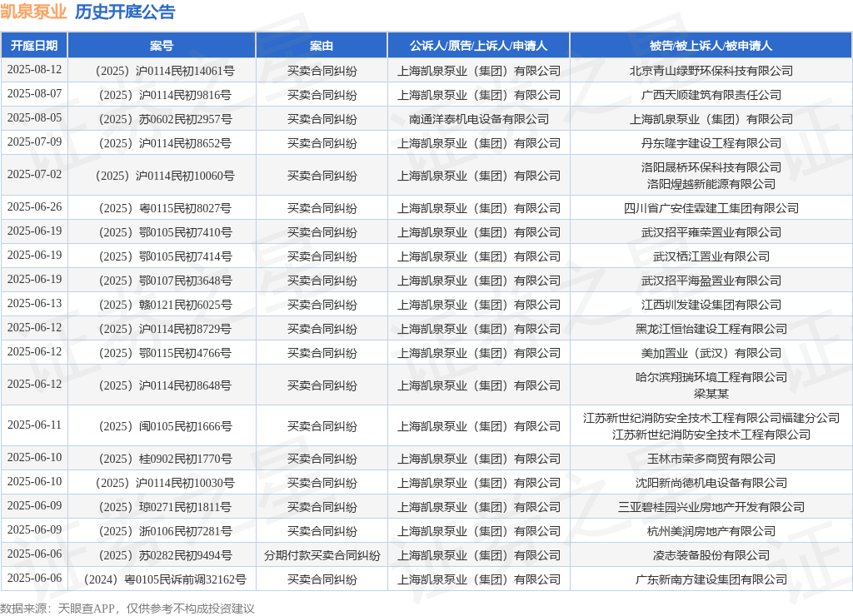Click the date cell 2025-07-02
This screenshot has width=853, height=616.
coord(34,175)
